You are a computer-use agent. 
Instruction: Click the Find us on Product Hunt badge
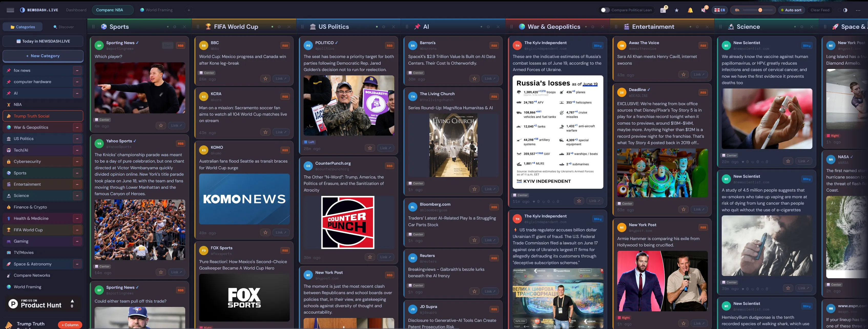click(43, 304)
